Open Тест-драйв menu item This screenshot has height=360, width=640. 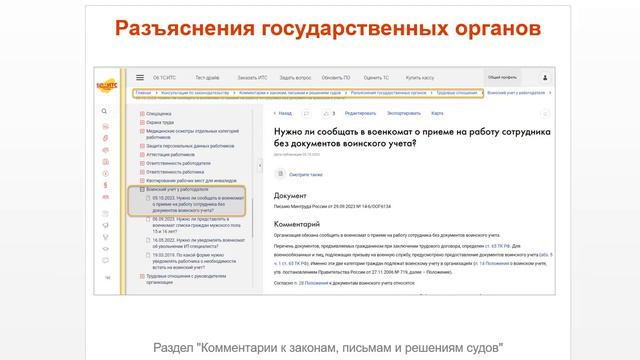tap(207, 78)
